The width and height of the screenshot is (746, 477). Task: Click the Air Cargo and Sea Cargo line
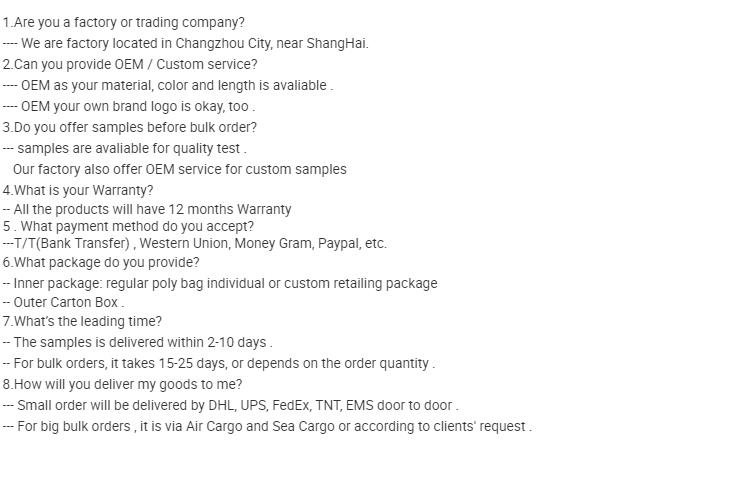(x=267, y=426)
